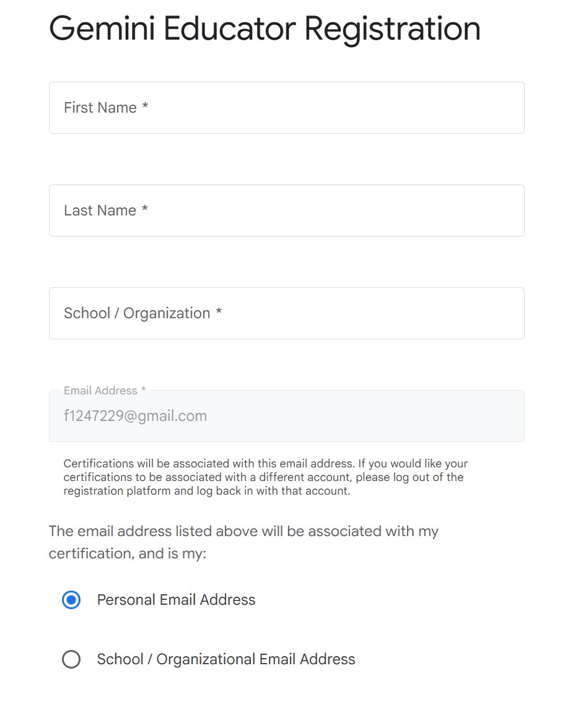Image resolution: width=586 pixels, height=728 pixels.
Task: Click the "School / Organizational Email Address" label text
Action: (226, 659)
